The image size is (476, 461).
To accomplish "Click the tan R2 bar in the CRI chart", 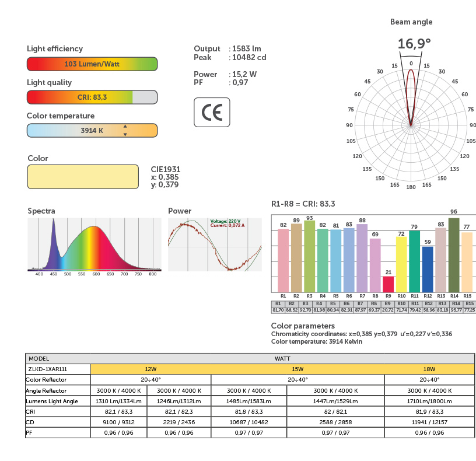I will [x=296, y=258].
